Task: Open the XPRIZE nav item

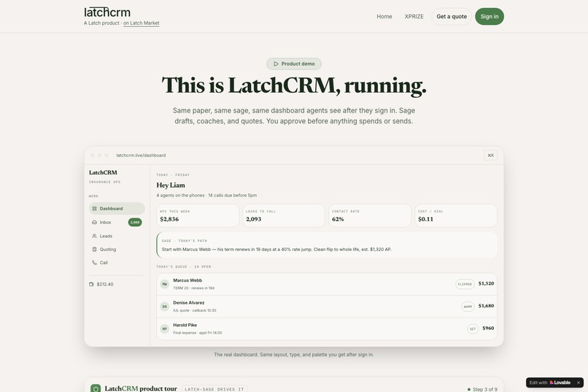Action: coord(414,17)
